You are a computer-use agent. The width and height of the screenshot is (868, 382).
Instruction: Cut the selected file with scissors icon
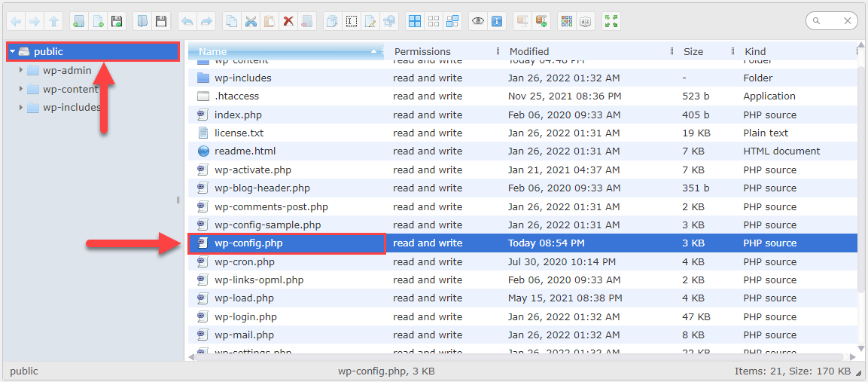pyautogui.click(x=251, y=21)
